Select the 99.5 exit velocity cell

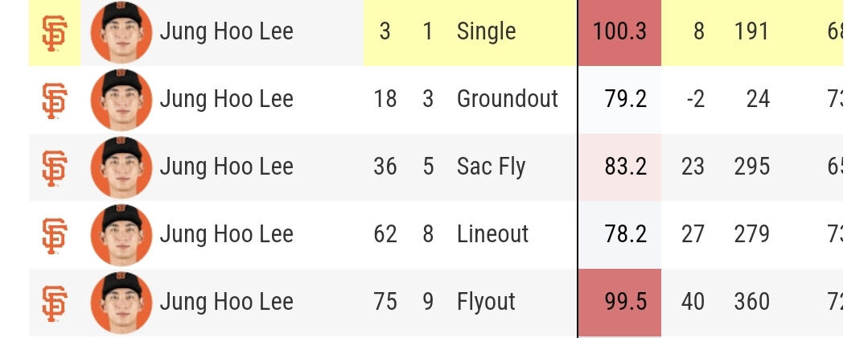click(619, 302)
